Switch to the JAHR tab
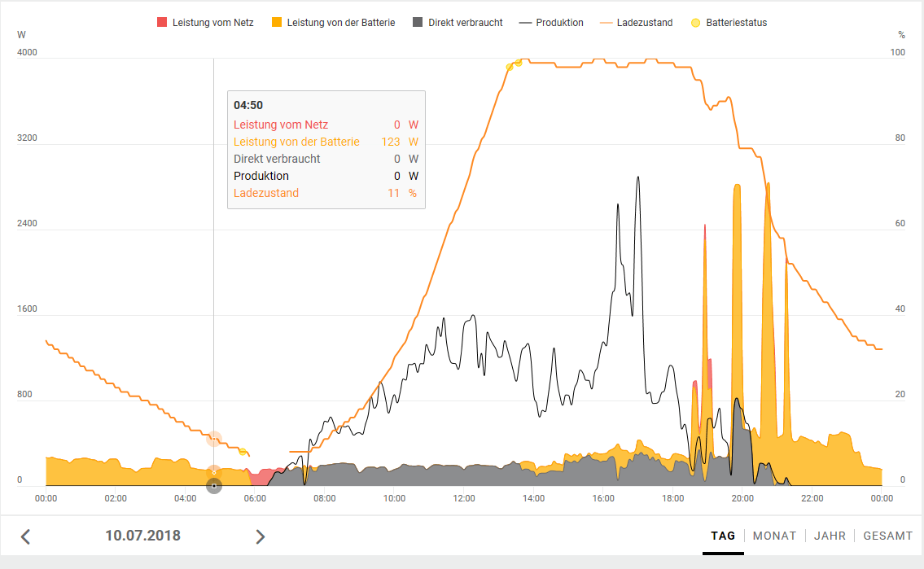 (830, 536)
